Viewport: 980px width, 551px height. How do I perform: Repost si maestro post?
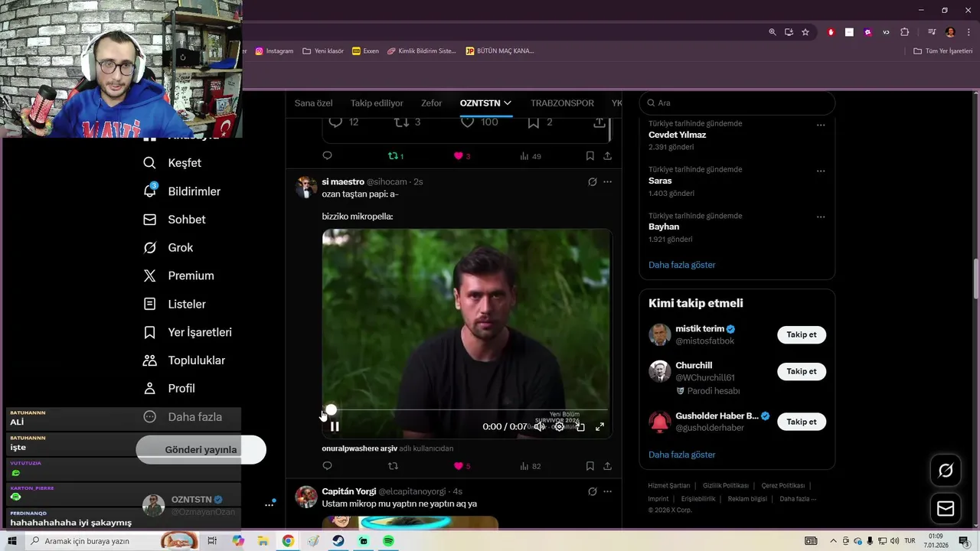394,466
